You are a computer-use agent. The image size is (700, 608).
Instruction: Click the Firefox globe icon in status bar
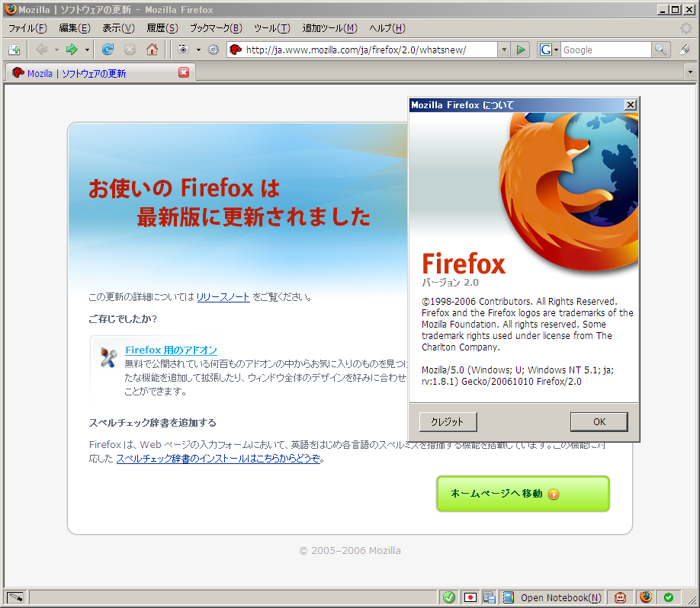[646, 597]
